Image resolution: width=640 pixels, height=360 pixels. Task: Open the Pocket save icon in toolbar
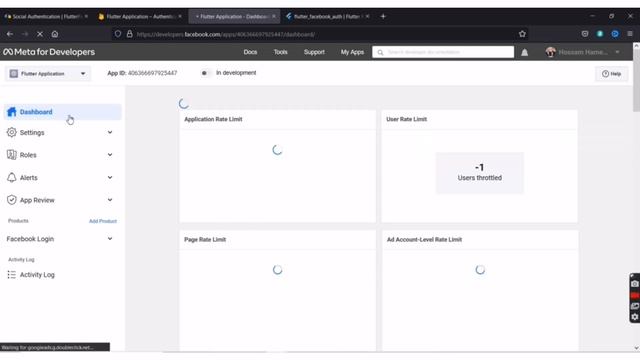pos(584,34)
